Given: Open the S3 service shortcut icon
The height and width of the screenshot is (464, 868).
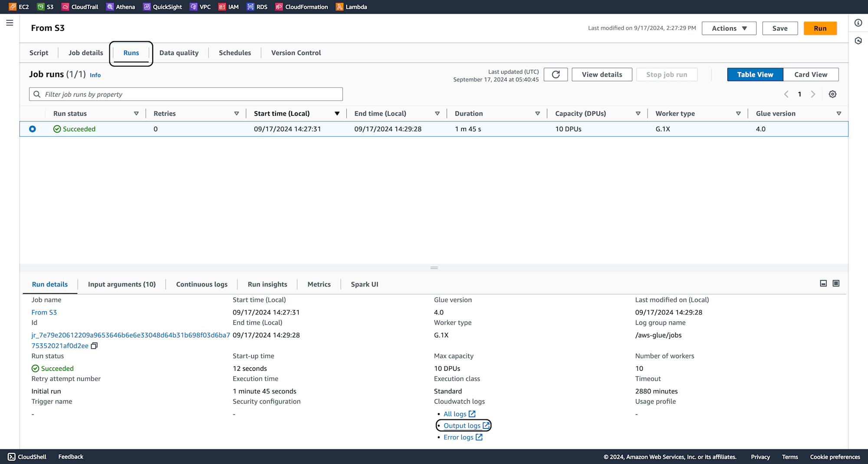Looking at the screenshot, I should click(x=40, y=7).
